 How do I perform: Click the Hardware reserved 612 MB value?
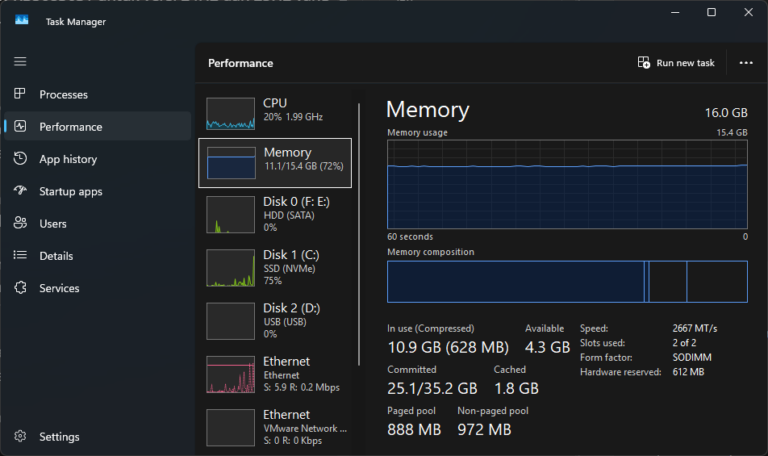688,372
